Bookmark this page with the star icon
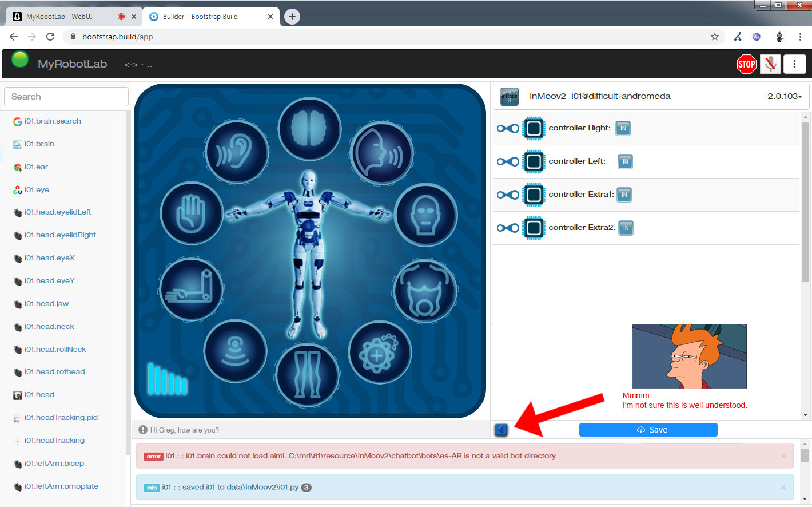 pyautogui.click(x=715, y=37)
